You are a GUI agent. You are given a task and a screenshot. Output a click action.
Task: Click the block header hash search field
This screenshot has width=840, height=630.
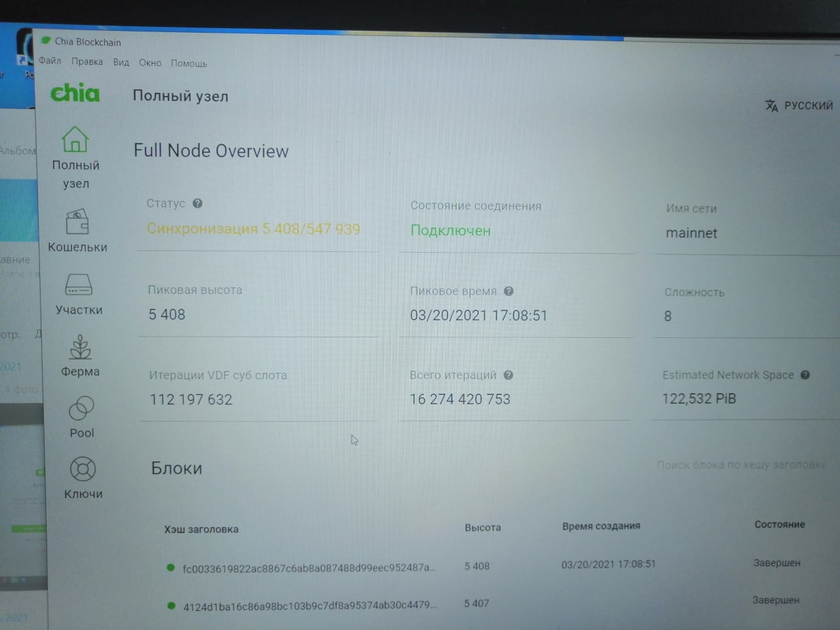(x=741, y=465)
